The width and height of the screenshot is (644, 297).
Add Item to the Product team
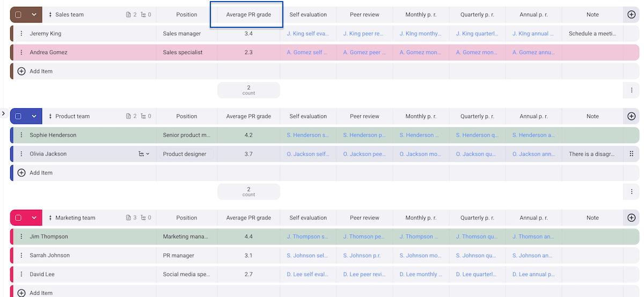point(41,173)
